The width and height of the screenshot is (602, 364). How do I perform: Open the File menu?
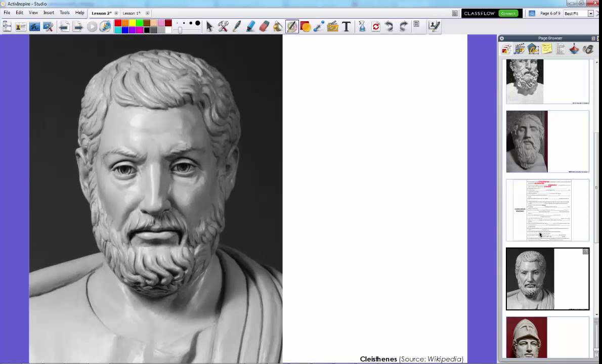pyautogui.click(x=7, y=13)
